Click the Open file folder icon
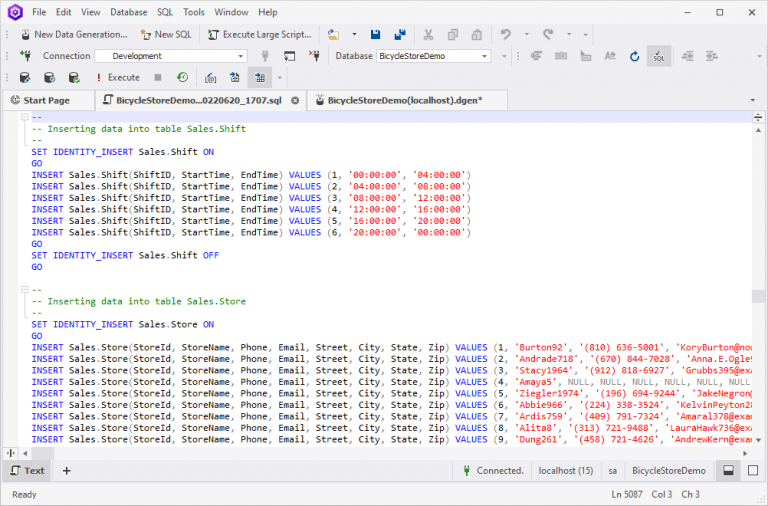The image size is (768, 506). 334,34
